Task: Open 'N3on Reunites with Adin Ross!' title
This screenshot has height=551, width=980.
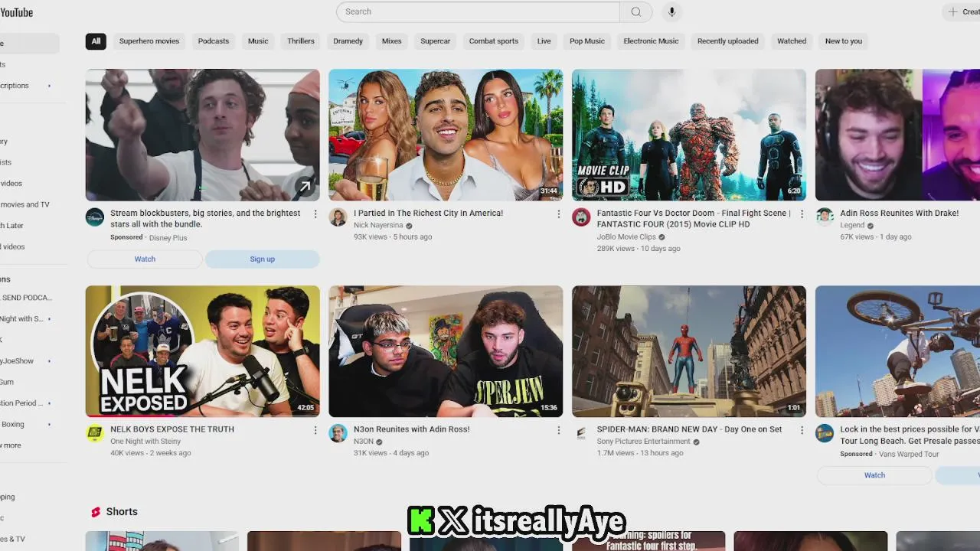Action: (412, 429)
